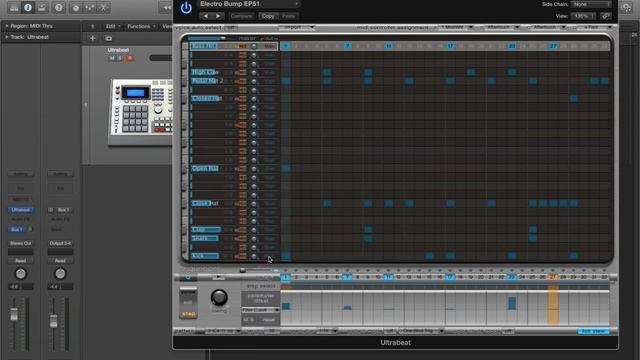
Task: Open the pattern selection dropdown
Action: [x=222, y=331]
